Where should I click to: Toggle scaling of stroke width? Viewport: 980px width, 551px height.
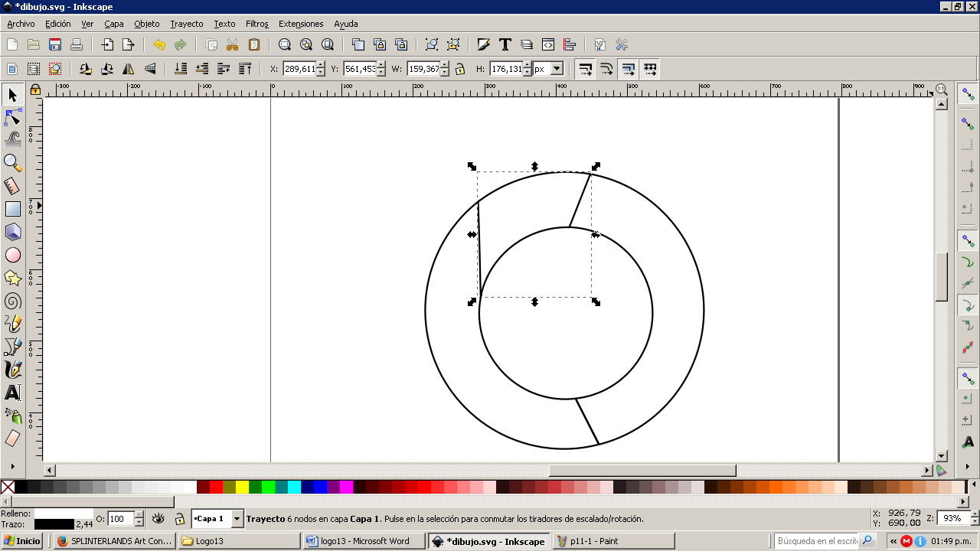(585, 69)
